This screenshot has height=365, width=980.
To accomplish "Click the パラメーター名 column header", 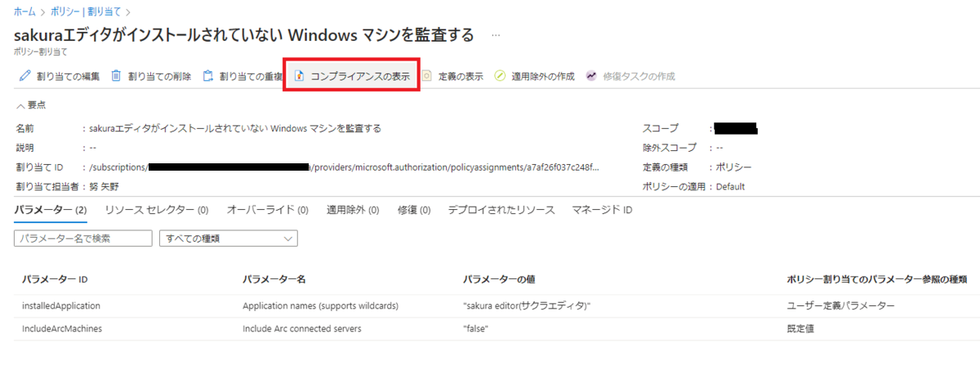I will [x=274, y=279].
